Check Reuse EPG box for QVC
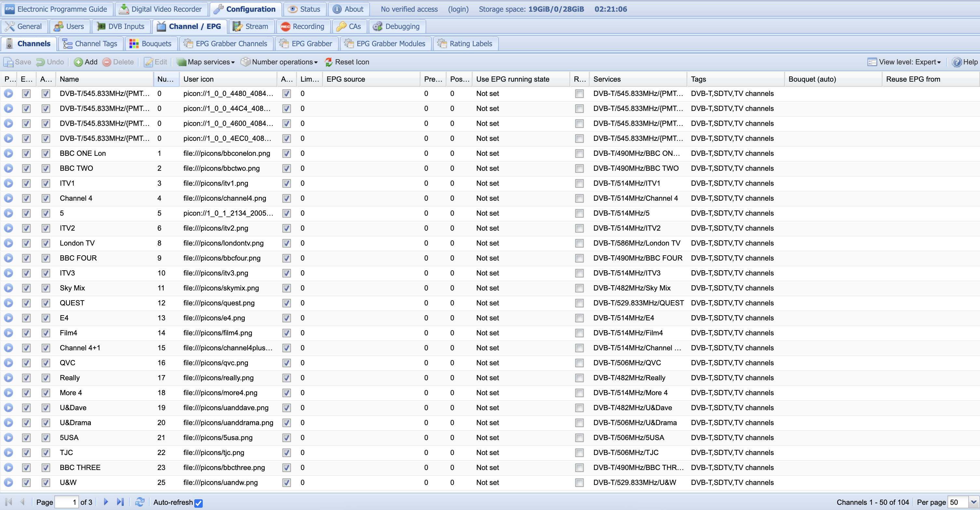Image resolution: width=980 pixels, height=510 pixels. (x=579, y=363)
